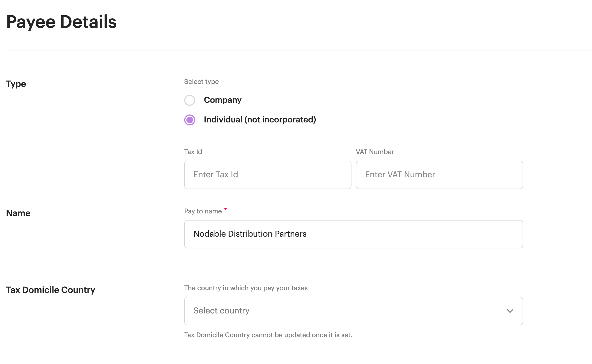Click the Individual (not incorporated) label text

[x=260, y=120]
